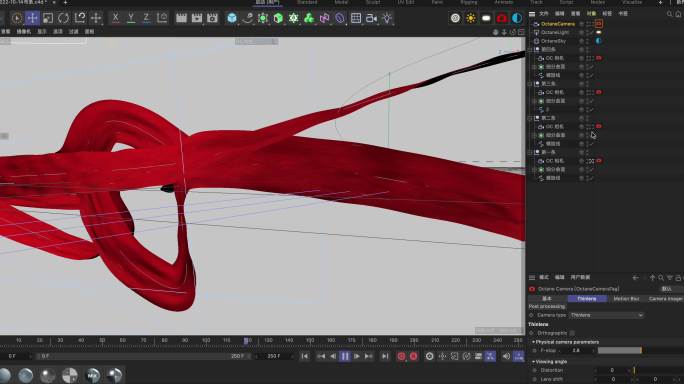Select OctaneCamera in object manager

point(557,24)
